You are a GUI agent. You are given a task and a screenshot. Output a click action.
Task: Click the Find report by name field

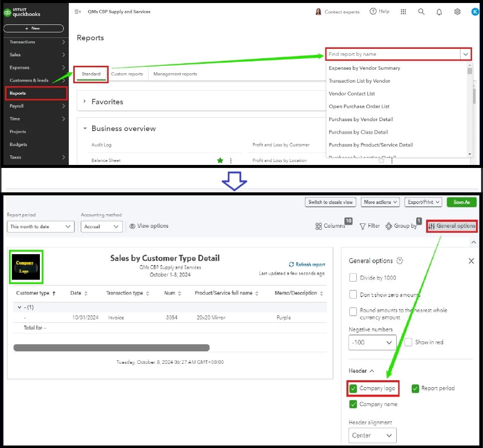(x=393, y=54)
